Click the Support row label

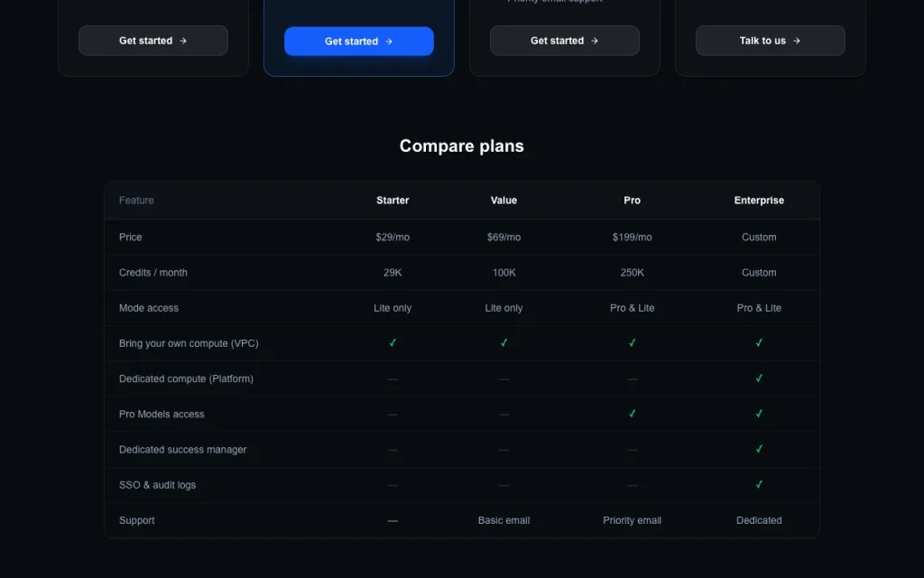point(137,520)
